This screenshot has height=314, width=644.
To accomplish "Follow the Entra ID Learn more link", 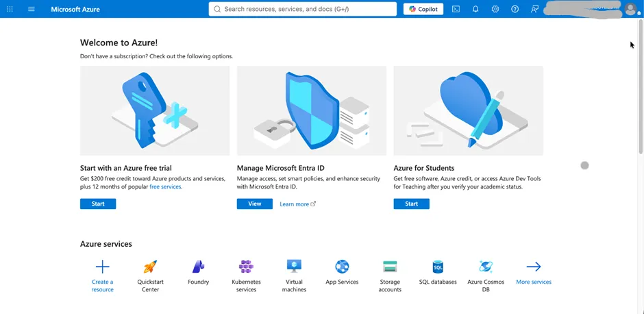I will tap(298, 204).
